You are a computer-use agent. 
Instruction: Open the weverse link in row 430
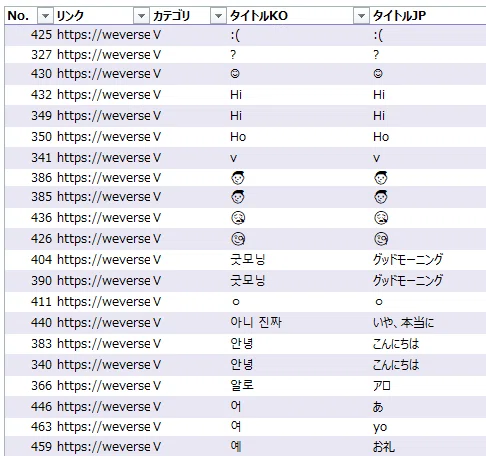pos(104,74)
